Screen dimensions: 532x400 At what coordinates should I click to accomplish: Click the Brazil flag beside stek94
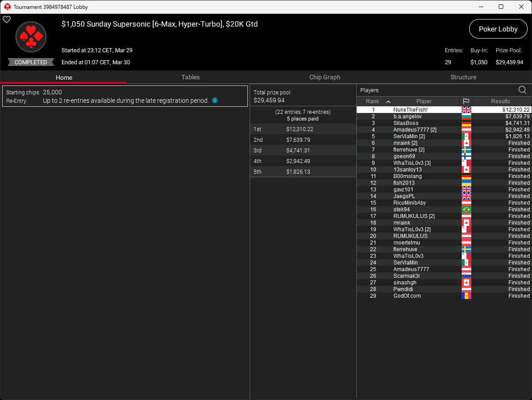click(466, 210)
